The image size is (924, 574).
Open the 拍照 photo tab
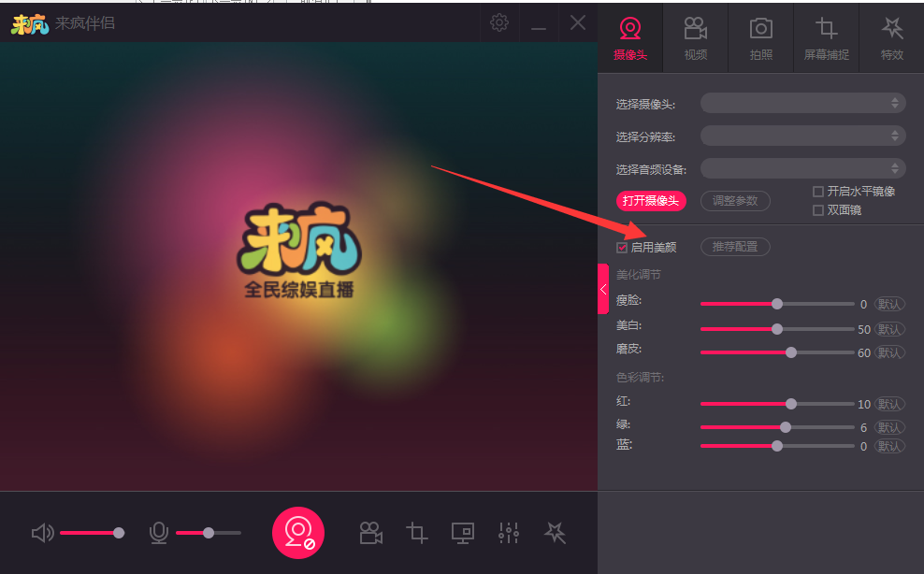click(x=760, y=38)
